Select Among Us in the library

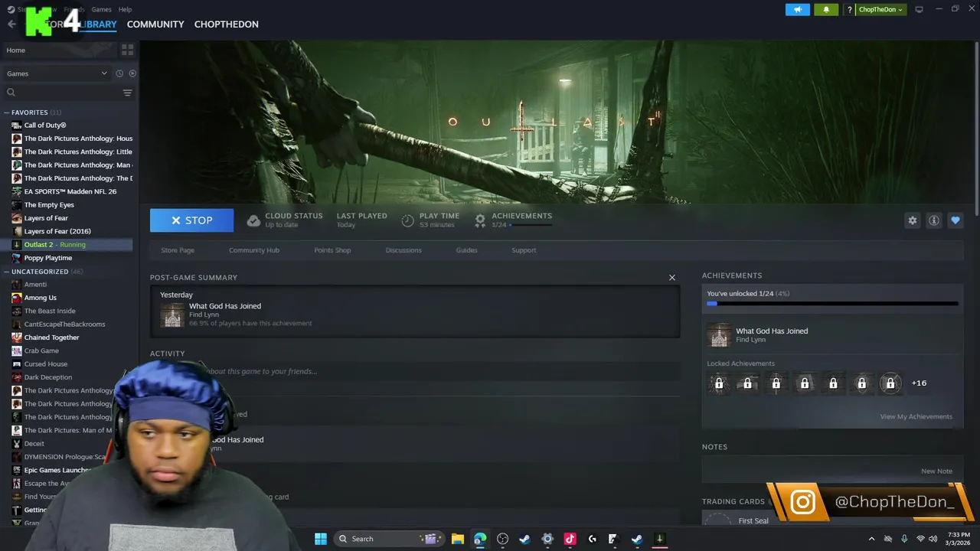pos(40,298)
